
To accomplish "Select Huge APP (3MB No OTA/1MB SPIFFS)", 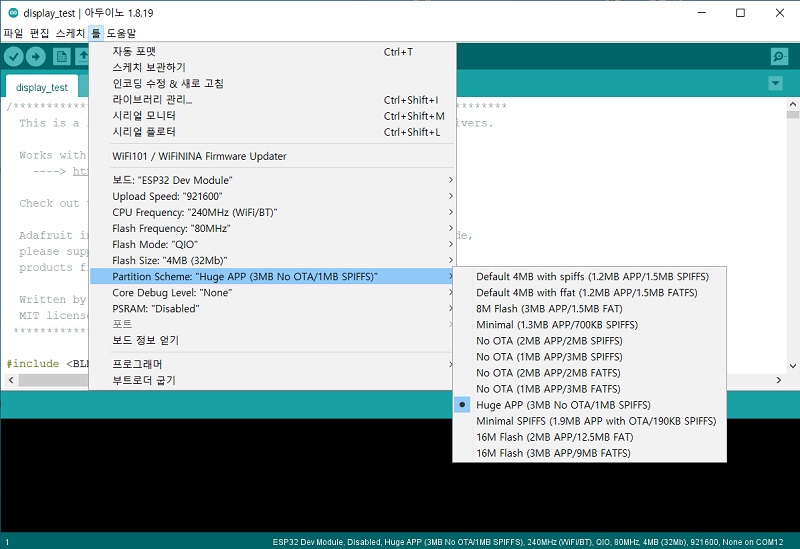I will click(x=589, y=405).
